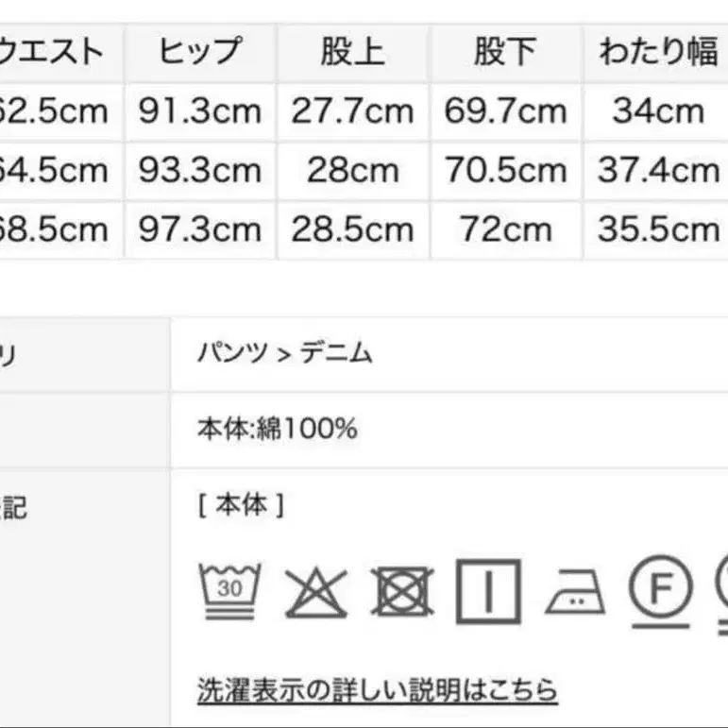
Task: Open the 洗濯表示の詳しい説明はこちら link
Action: 378,690
